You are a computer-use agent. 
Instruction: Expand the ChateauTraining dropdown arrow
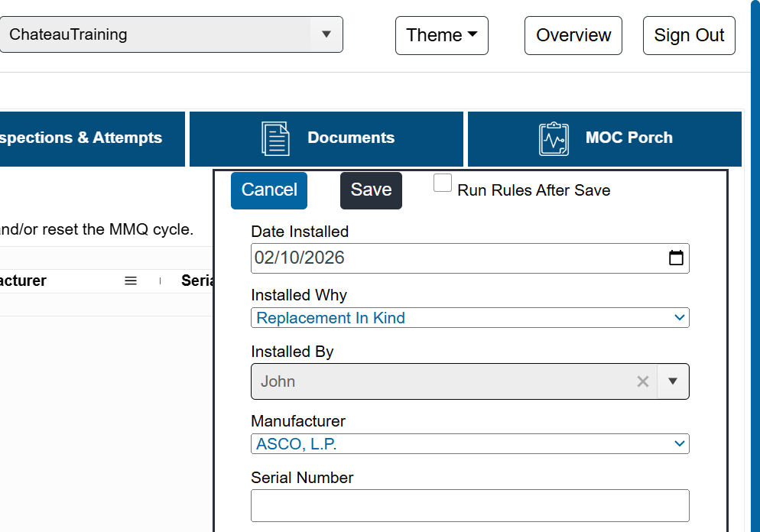[326, 34]
